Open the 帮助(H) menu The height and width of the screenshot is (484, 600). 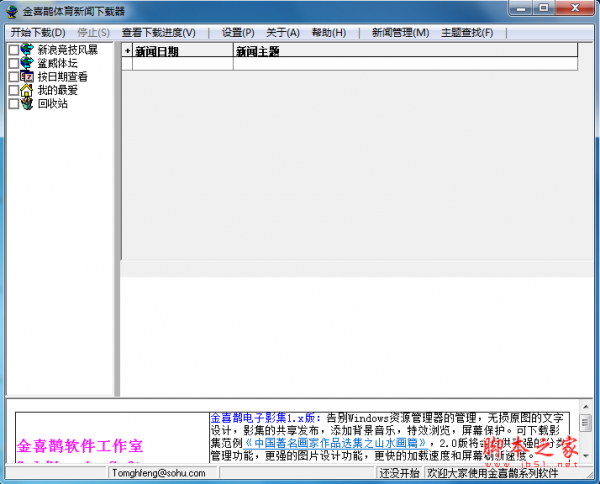[x=329, y=33]
